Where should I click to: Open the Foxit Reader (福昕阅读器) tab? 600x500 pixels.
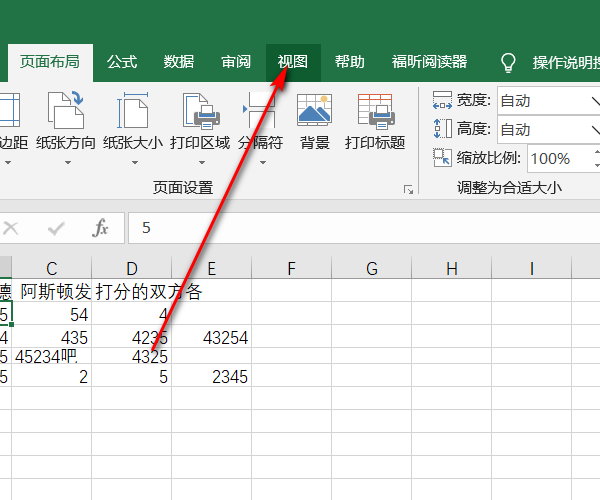click(429, 62)
